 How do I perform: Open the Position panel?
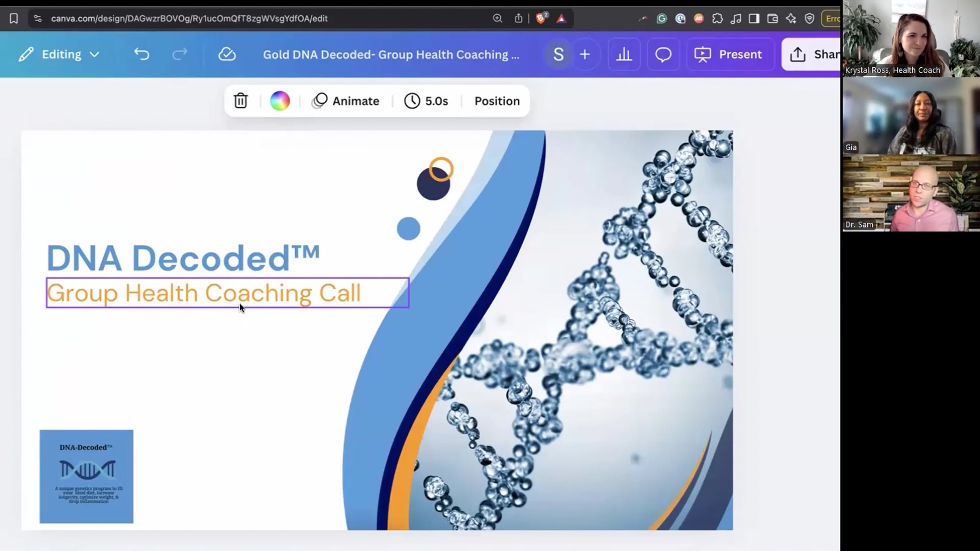tap(497, 101)
